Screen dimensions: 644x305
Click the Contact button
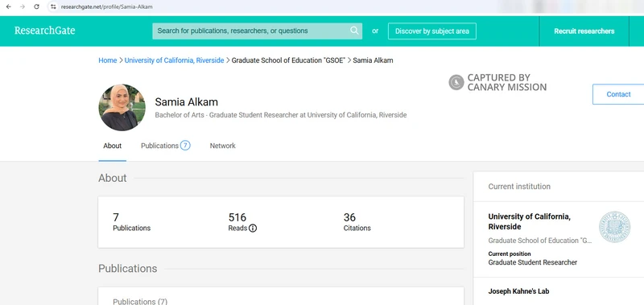[618, 94]
